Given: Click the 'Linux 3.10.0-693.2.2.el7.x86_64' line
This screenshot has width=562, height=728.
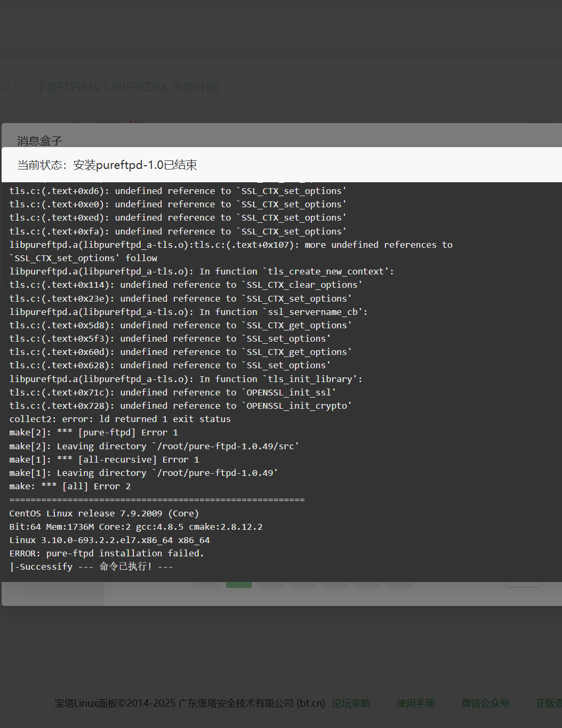Looking at the screenshot, I should tap(109, 540).
